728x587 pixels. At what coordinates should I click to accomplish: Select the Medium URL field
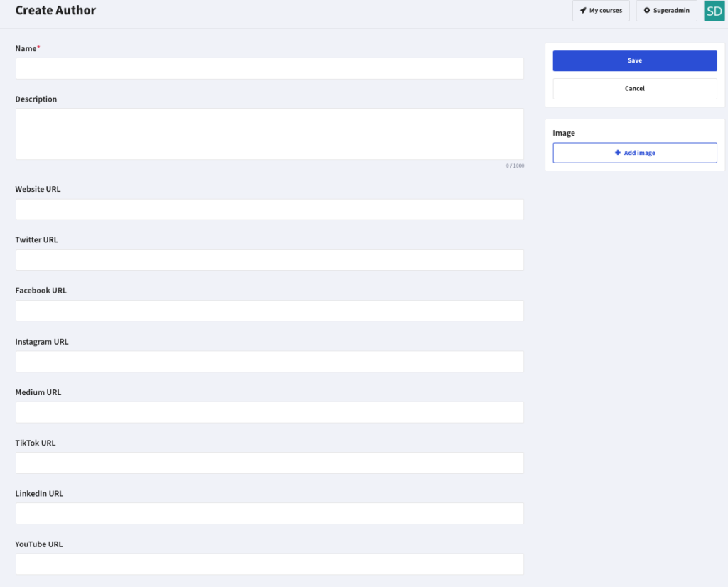pyautogui.click(x=269, y=412)
